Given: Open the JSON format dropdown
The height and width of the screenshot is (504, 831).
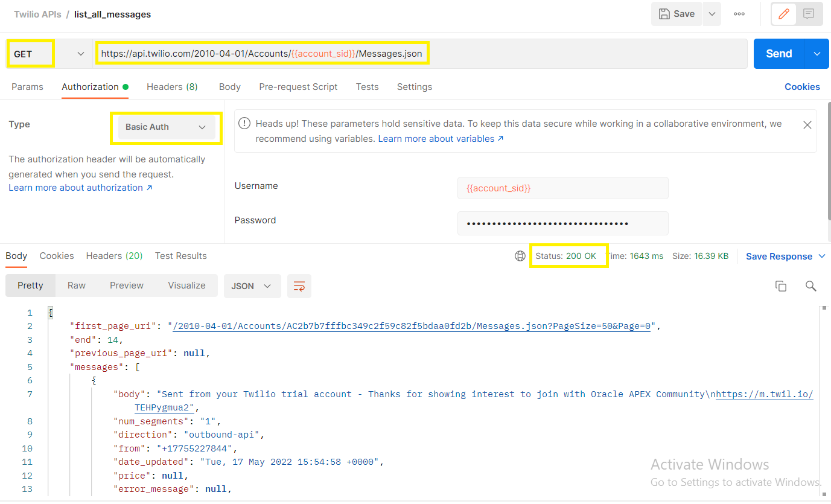Looking at the screenshot, I should point(252,286).
